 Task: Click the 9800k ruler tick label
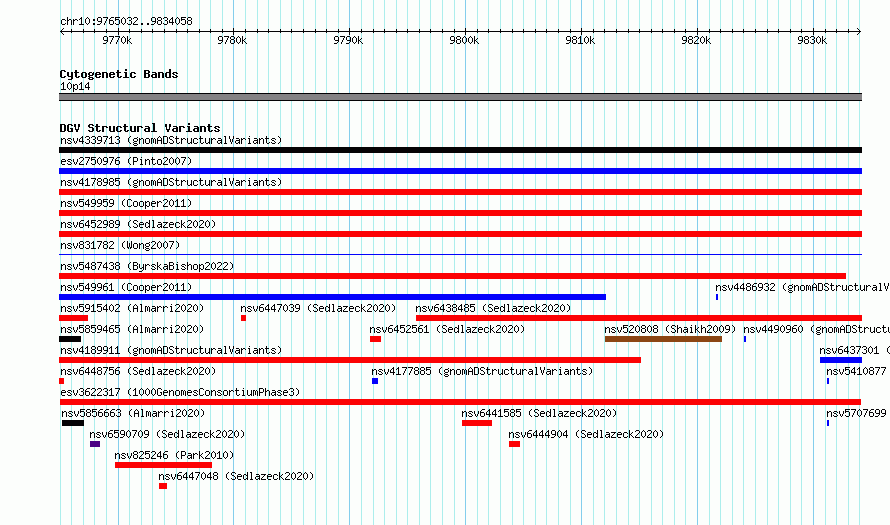[464, 40]
